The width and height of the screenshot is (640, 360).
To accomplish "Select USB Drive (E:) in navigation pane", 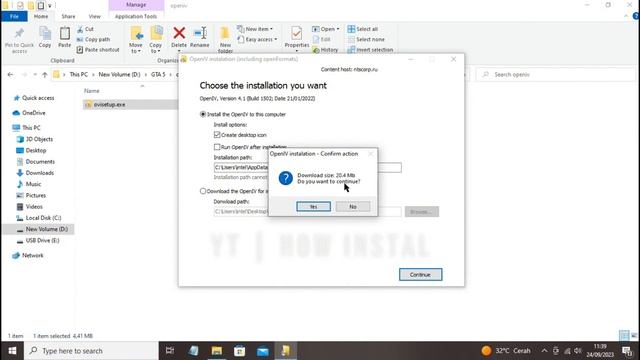I will pos(42,240).
